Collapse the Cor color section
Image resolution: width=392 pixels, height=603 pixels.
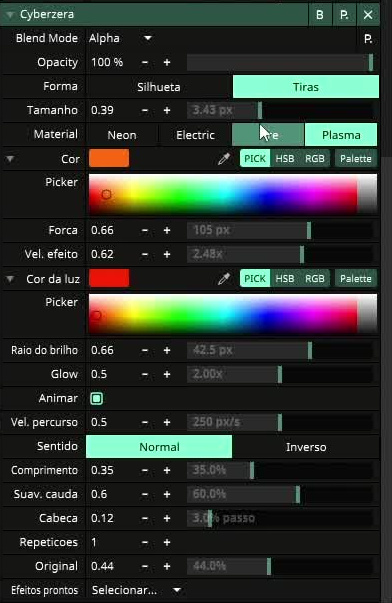click(x=10, y=159)
